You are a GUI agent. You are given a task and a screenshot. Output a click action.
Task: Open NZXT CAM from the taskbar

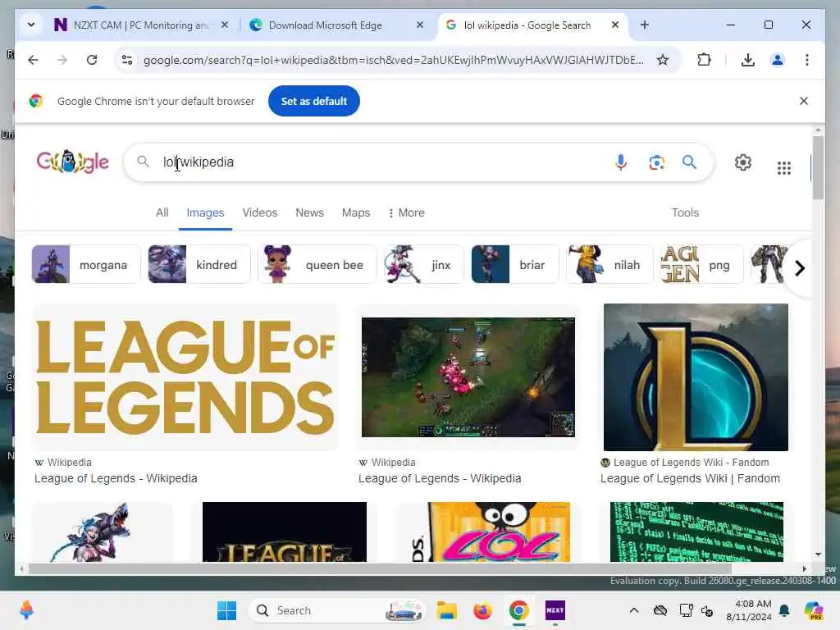pos(555,610)
